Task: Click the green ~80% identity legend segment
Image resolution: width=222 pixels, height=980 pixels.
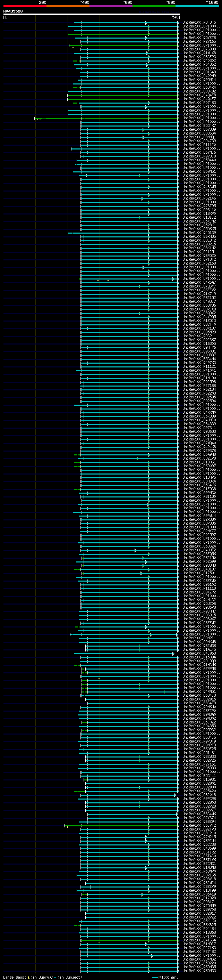Action: 154,7
